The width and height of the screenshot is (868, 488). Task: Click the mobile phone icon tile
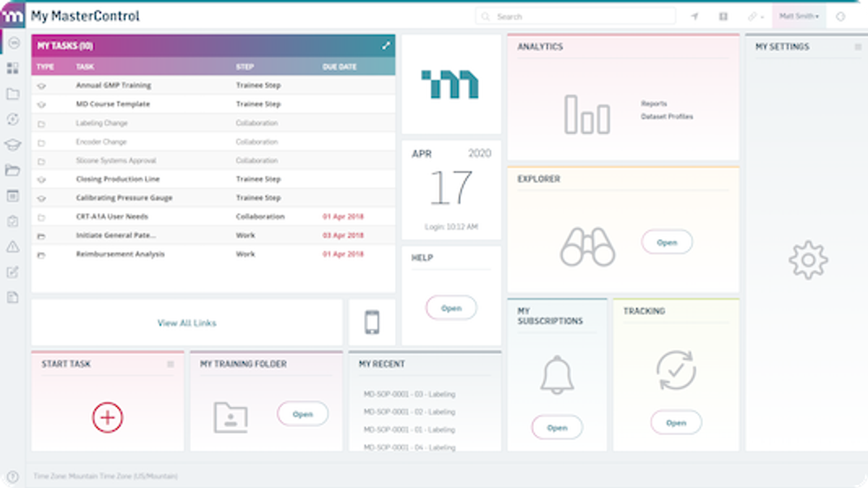pyautogui.click(x=372, y=322)
